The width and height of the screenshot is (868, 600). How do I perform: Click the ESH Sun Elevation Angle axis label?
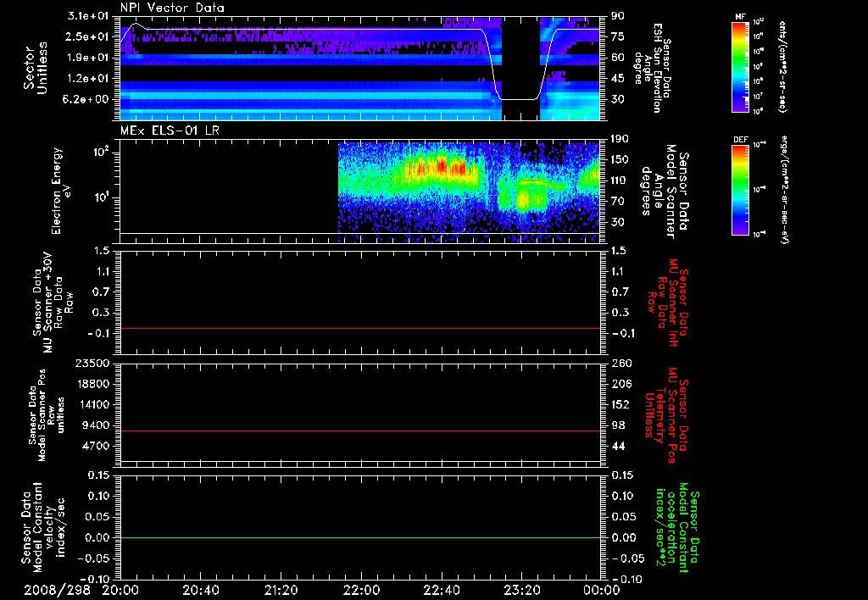pyautogui.click(x=658, y=68)
